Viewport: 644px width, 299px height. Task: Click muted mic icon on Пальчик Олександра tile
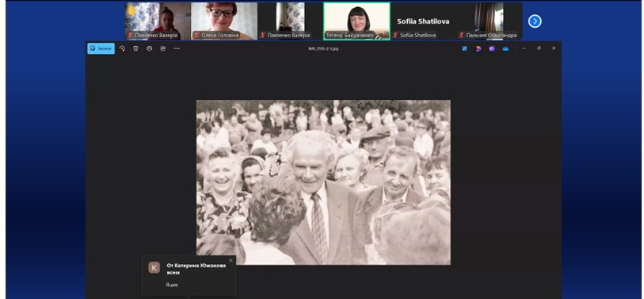pyautogui.click(x=461, y=36)
